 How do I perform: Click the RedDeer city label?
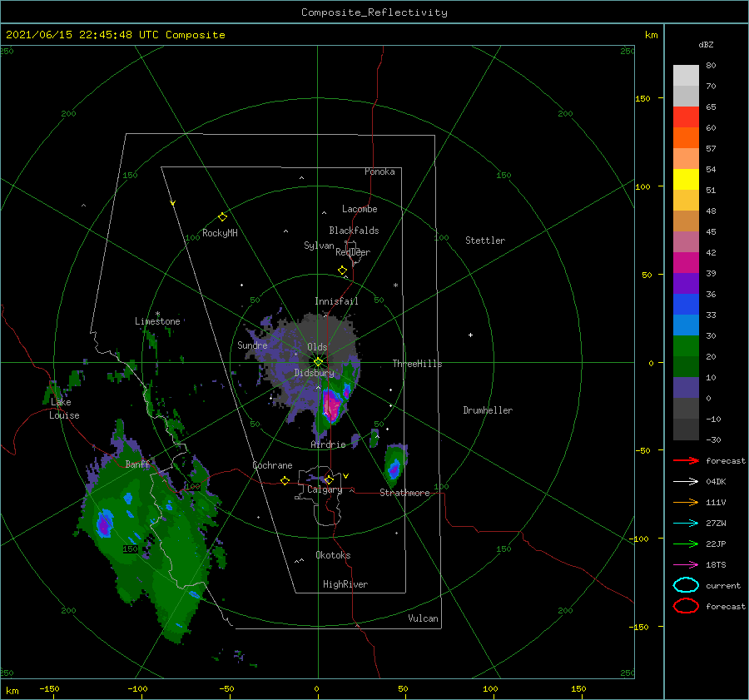353,252
